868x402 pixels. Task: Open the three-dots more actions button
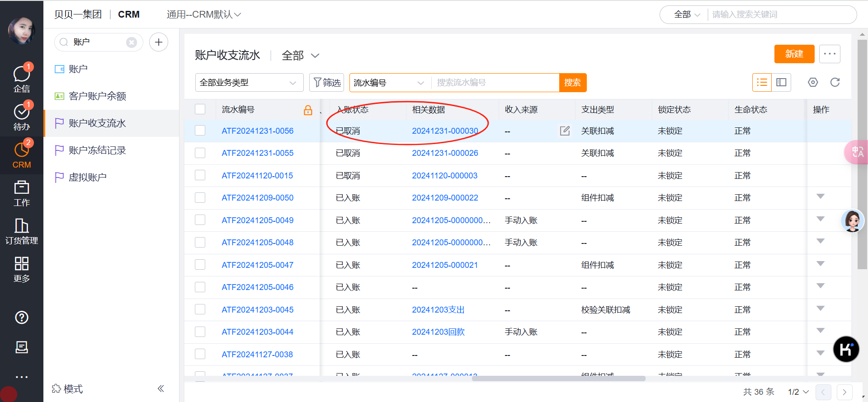[830, 54]
